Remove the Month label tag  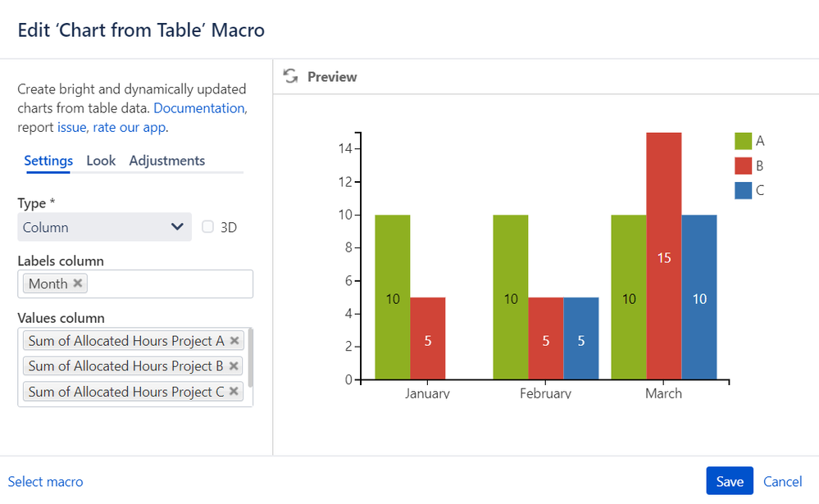coord(78,284)
